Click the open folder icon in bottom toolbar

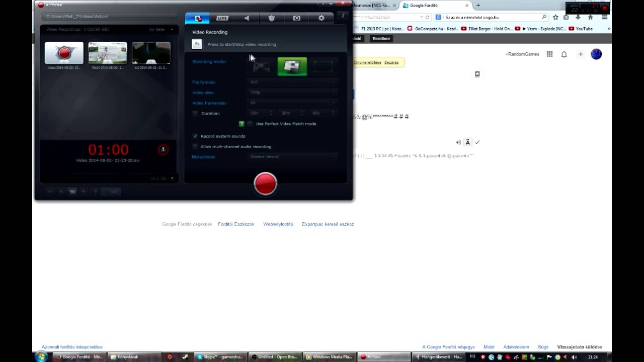point(72,191)
